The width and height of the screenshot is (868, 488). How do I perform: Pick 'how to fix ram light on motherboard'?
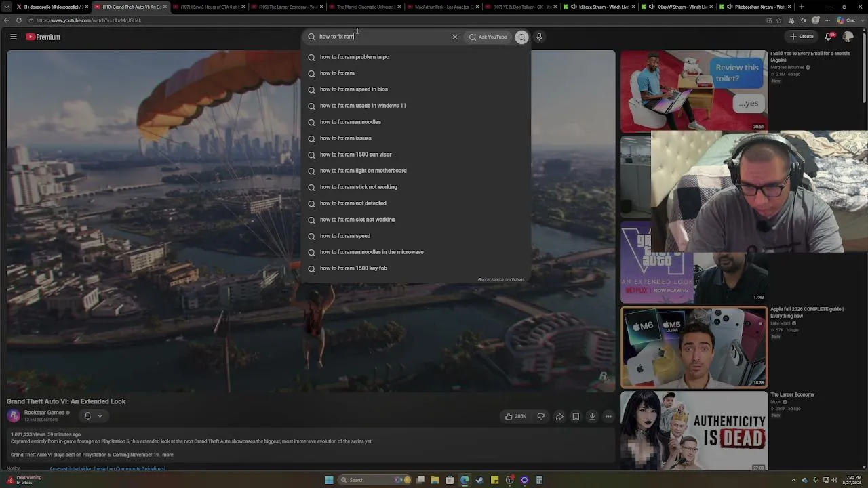click(416, 171)
